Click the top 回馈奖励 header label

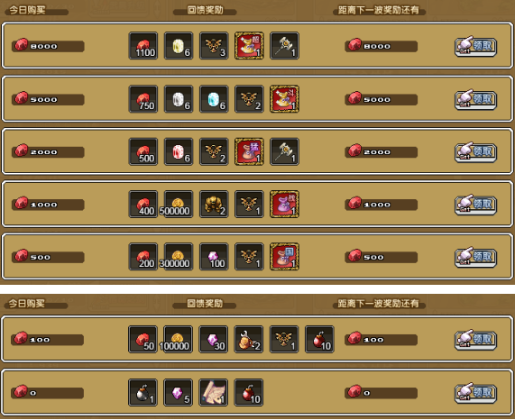[205, 10]
